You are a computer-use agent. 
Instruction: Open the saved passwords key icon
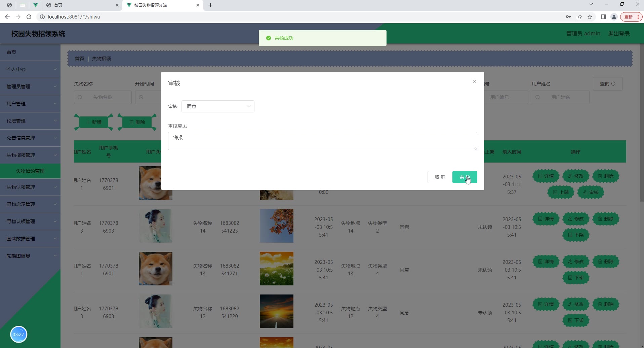click(x=568, y=17)
